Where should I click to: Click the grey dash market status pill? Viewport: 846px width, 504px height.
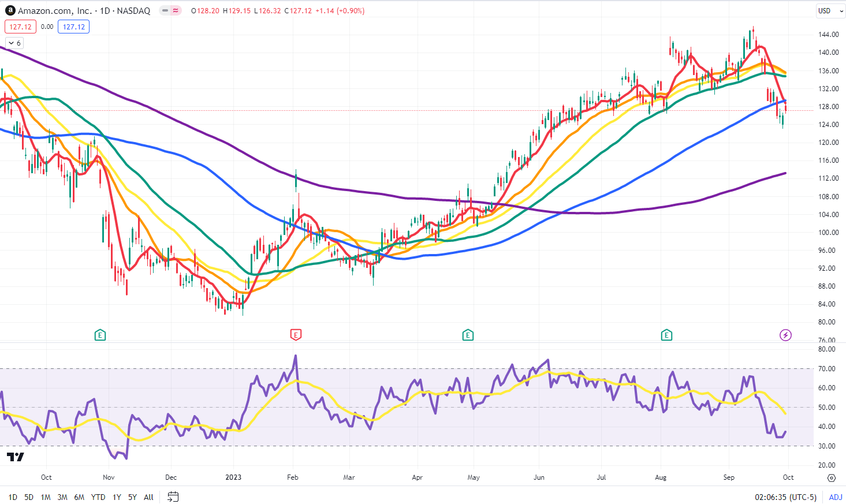pyautogui.click(x=165, y=10)
